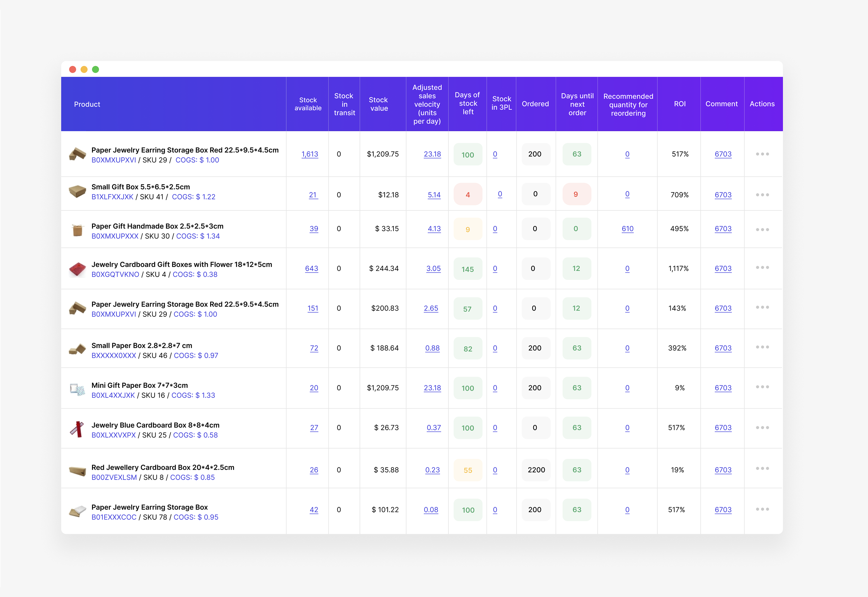868x597 pixels.
Task: Click the red Jewelry Cardboard Gift Boxes thumbnail
Action: click(x=77, y=269)
